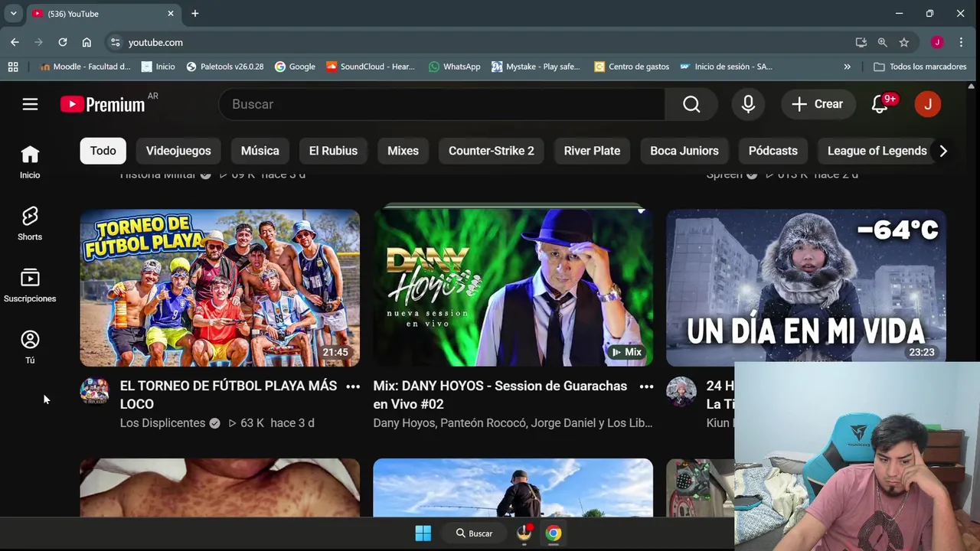Viewport: 980px width, 551px height.
Task: Click the site information icon in address bar
Action: coord(115,42)
